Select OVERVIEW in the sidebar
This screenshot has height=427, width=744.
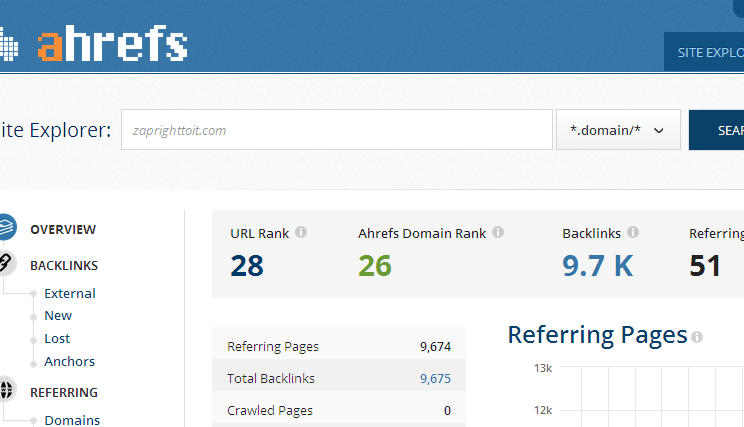(63, 230)
